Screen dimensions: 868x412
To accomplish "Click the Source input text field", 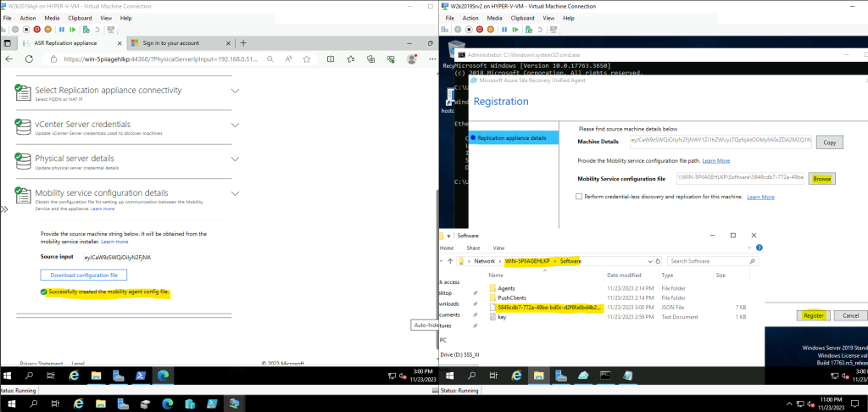I will tap(117, 258).
